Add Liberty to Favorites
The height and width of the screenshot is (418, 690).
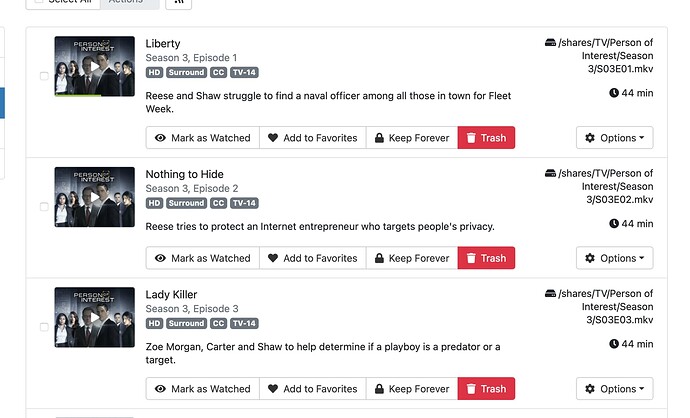click(312, 138)
